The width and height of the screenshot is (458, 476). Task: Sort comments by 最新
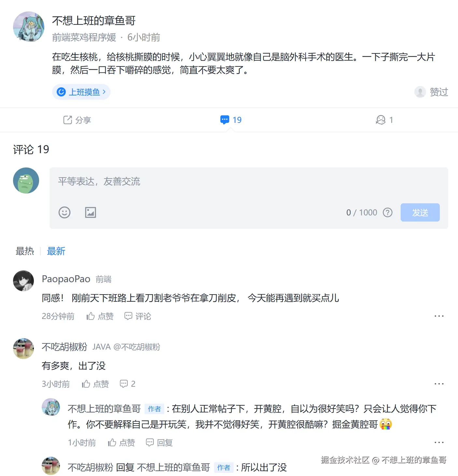[56, 251]
